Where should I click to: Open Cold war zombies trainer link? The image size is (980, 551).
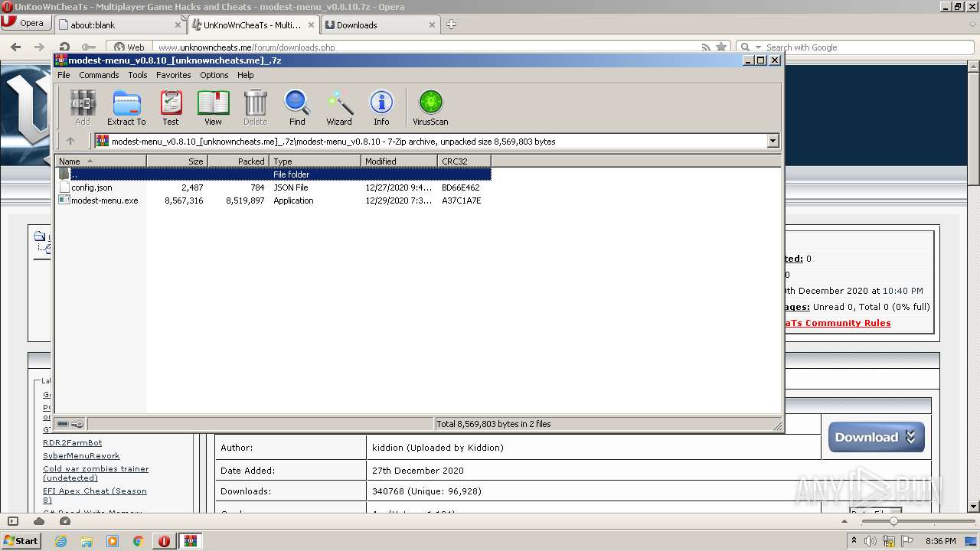pyautogui.click(x=96, y=473)
